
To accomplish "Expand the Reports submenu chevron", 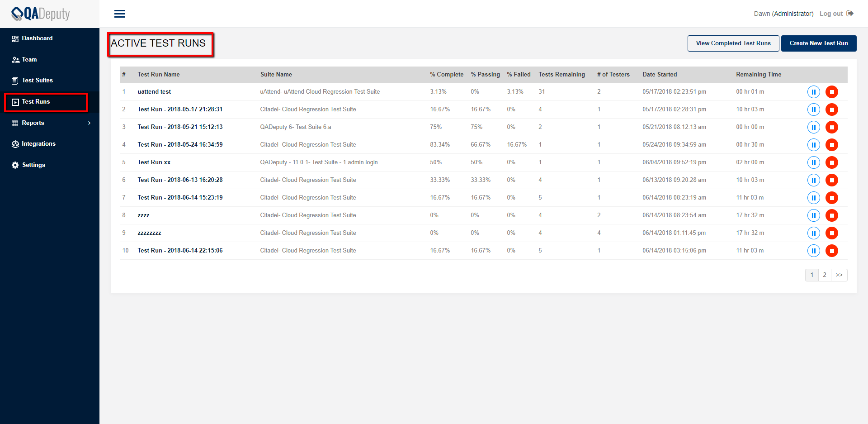I will tap(89, 123).
